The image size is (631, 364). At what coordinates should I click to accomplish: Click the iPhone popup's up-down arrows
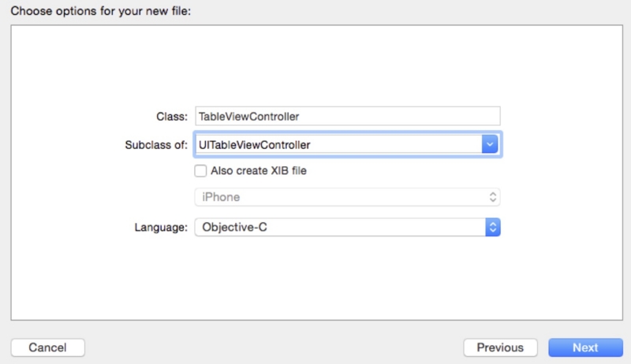tap(493, 197)
